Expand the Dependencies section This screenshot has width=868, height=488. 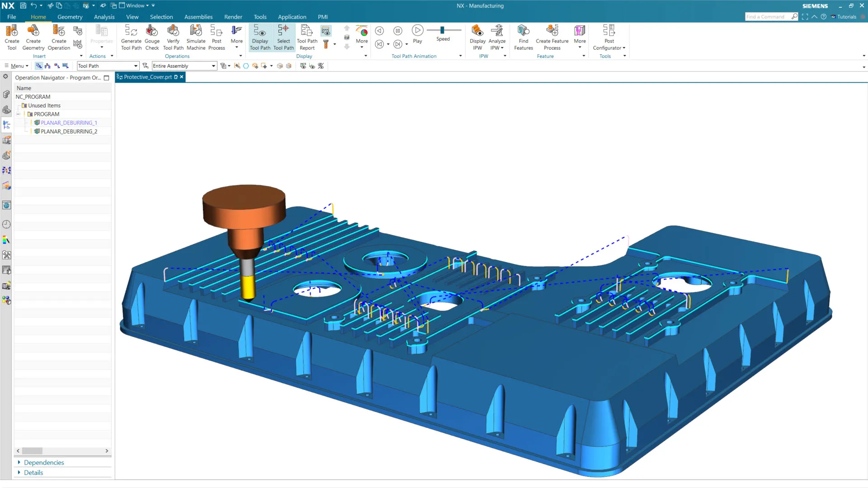pos(43,462)
